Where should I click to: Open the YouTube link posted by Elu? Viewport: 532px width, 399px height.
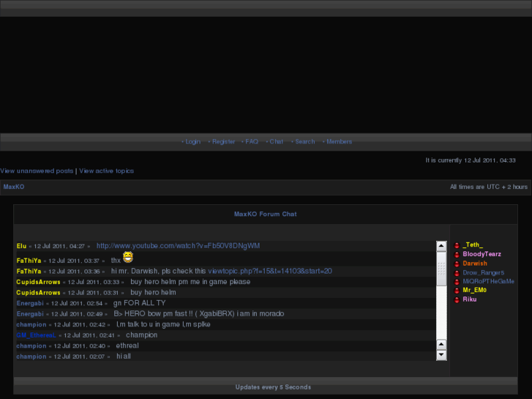(178, 246)
